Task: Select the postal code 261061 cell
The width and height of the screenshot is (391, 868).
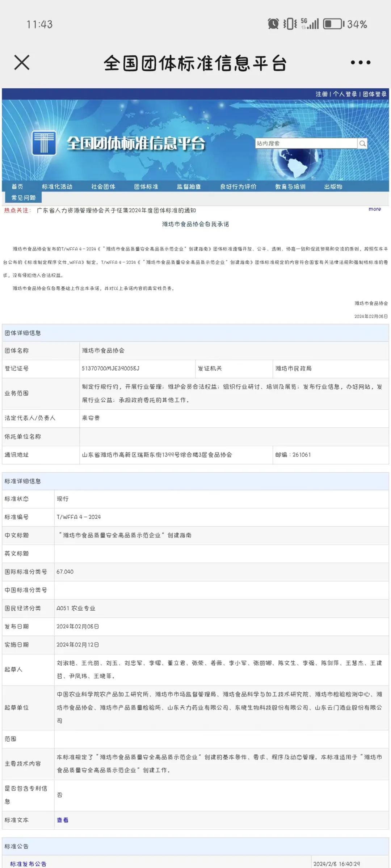Action: click(331, 455)
